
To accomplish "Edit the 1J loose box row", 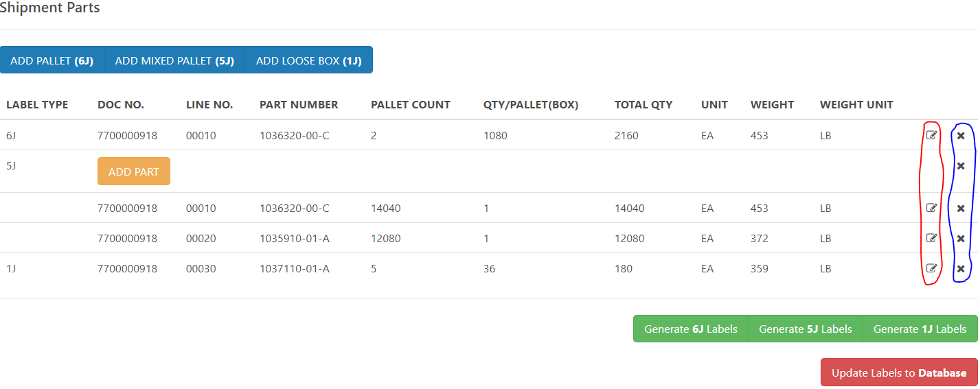I will coord(931,268).
